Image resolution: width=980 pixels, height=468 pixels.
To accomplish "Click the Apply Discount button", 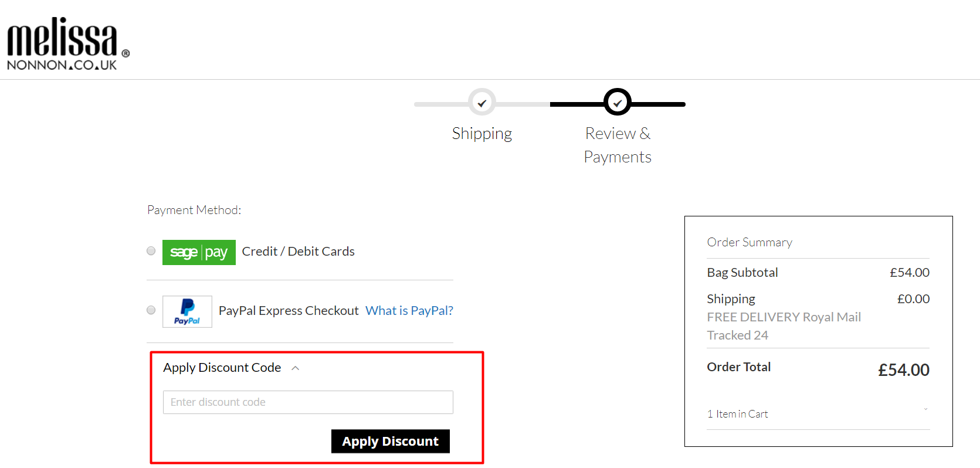I will click(x=391, y=442).
